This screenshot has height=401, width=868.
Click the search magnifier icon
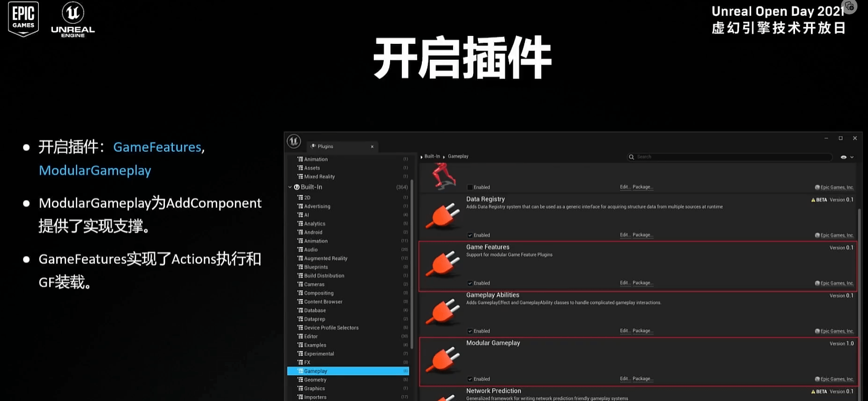tap(631, 157)
